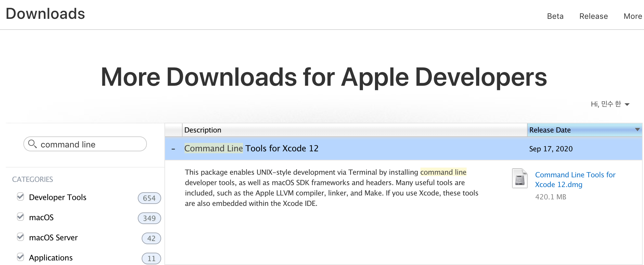Toggle the Applications category checkbox

pyautogui.click(x=20, y=257)
